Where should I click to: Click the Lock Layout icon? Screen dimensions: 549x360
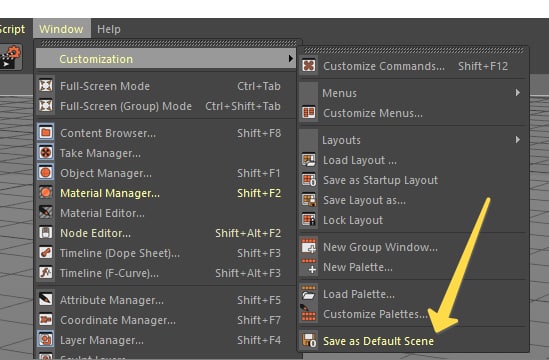[x=309, y=220]
